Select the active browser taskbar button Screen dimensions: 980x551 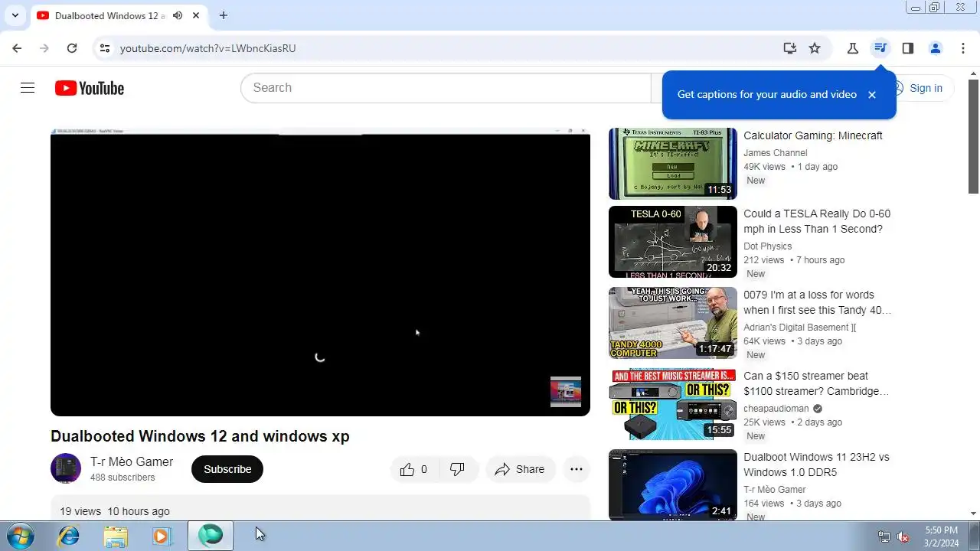tap(211, 536)
